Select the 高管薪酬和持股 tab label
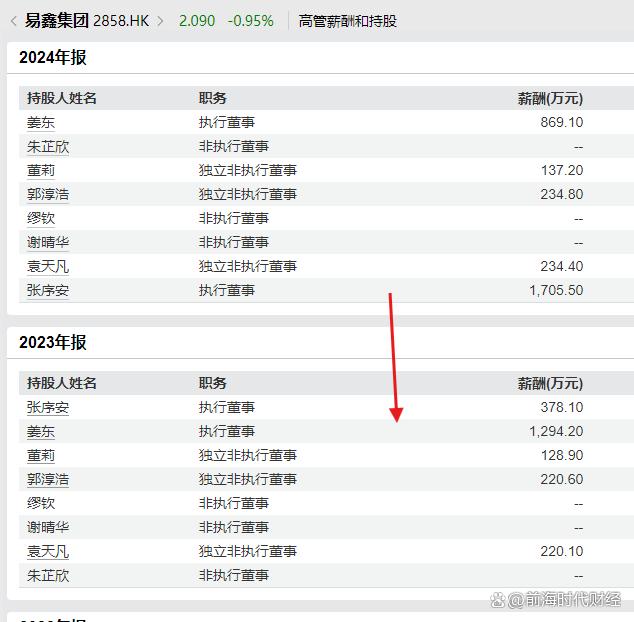Image resolution: width=634 pixels, height=622 pixels. pyautogui.click(x=347, y=21)
